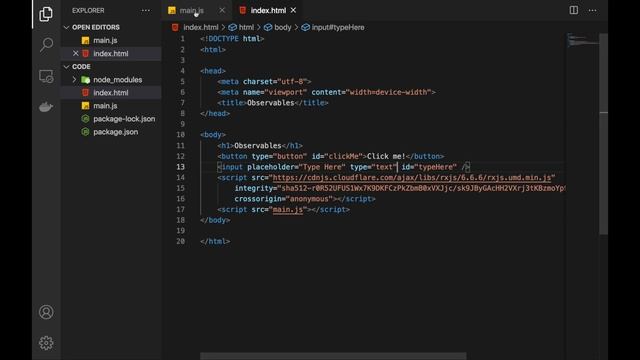Switch to the main.js tab

pos(191,10)
